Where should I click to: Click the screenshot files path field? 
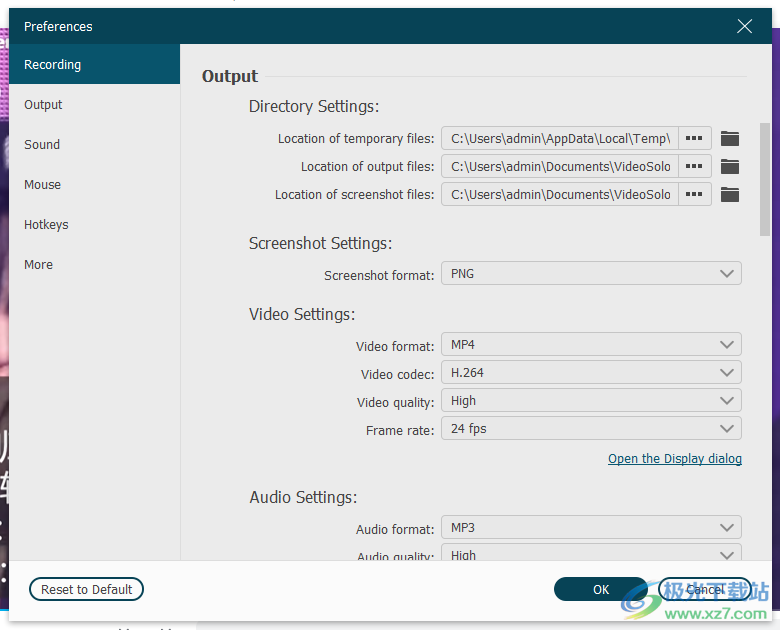pyautogui.click(x=560, y=194)
